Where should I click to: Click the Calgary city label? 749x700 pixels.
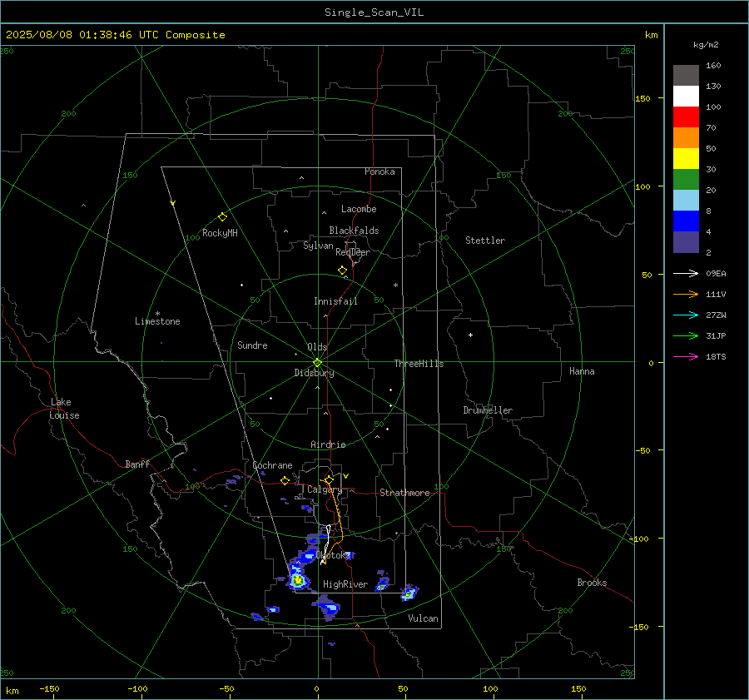coord(325,489)
